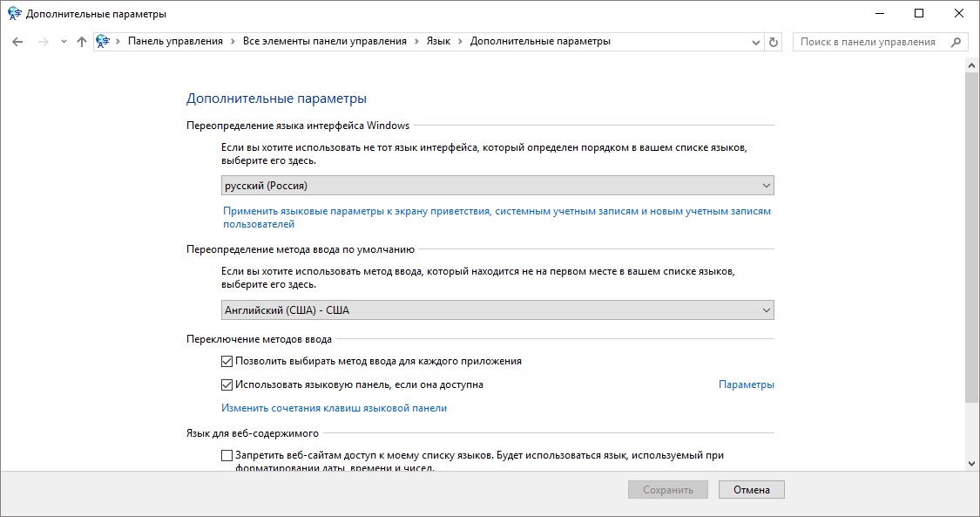Uncheck "Использовать языковую панель" checkbox
This screenshot has width=980, height=517.
coord(227,384)
